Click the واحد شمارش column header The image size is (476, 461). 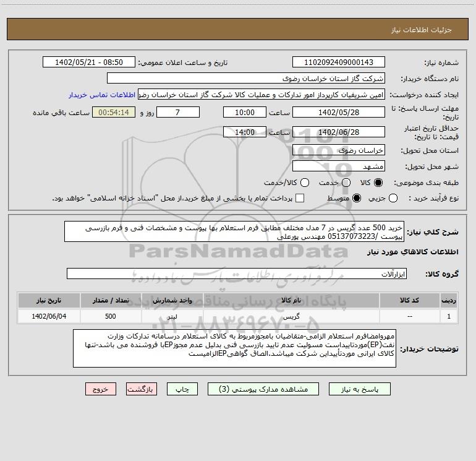tap(172, 300)
